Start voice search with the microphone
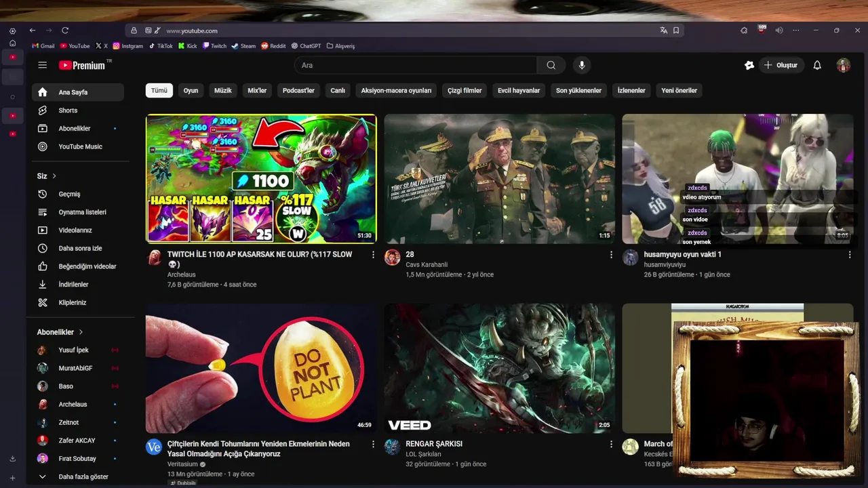The height and width of the screenshot is (488, 868). (581, 65)
